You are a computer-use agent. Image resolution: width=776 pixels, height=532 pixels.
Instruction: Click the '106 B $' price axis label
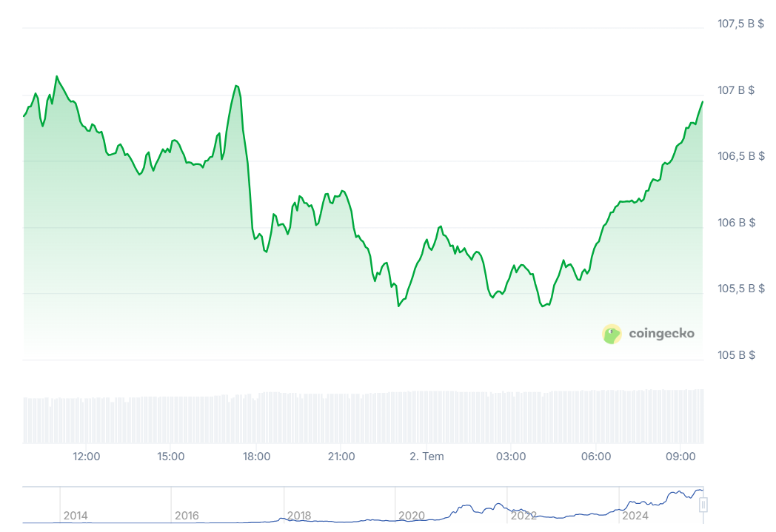pyautogui.click(x=737, y=223)
